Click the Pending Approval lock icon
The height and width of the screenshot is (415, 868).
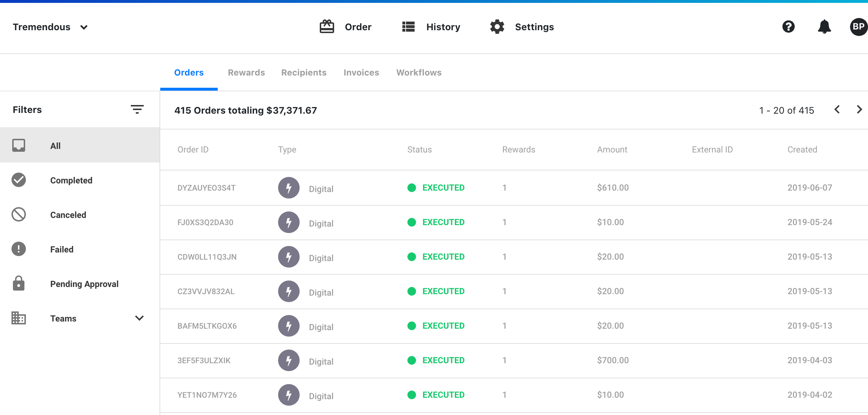[x=19, y=283]
